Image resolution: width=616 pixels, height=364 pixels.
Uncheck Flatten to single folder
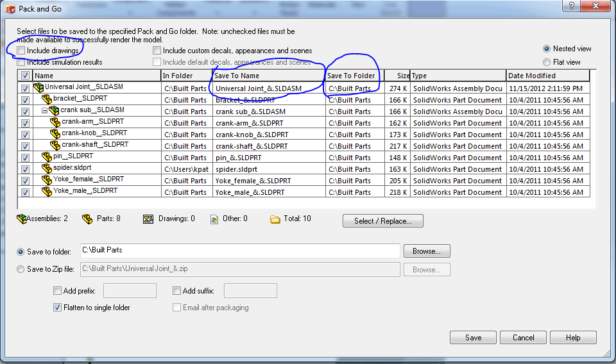[x=57, y=308]
